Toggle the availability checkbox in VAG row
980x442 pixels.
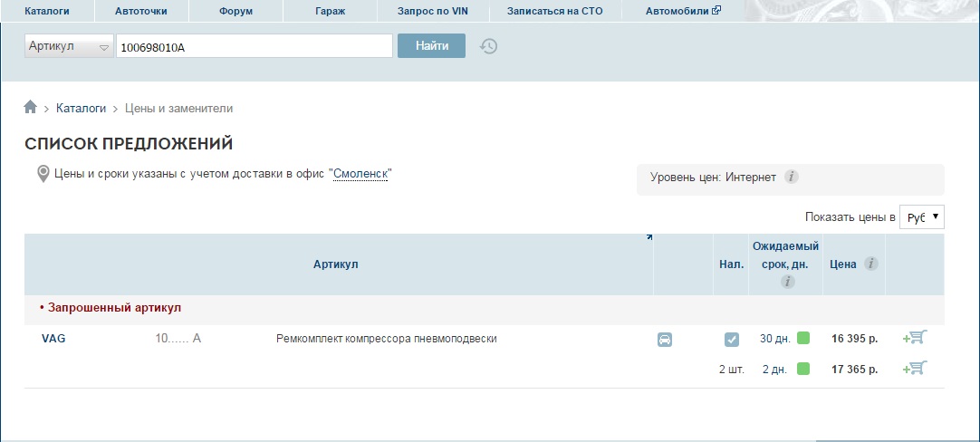click(x=732, y=340)
